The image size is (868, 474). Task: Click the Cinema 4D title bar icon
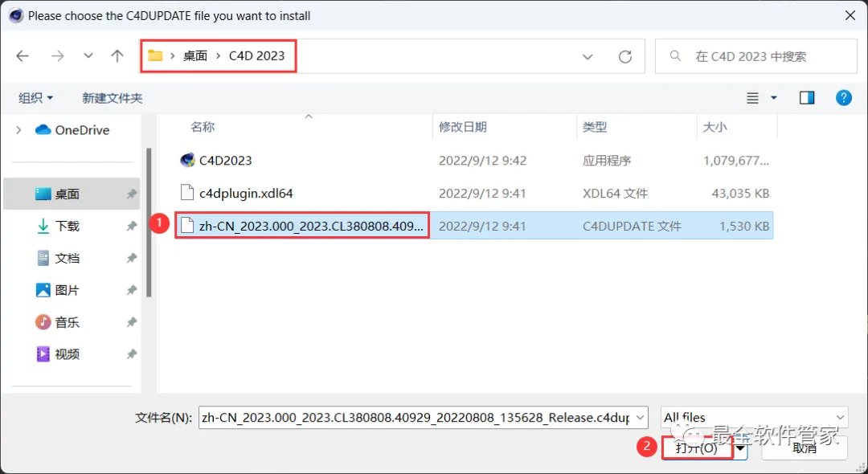tap(16, 15)
